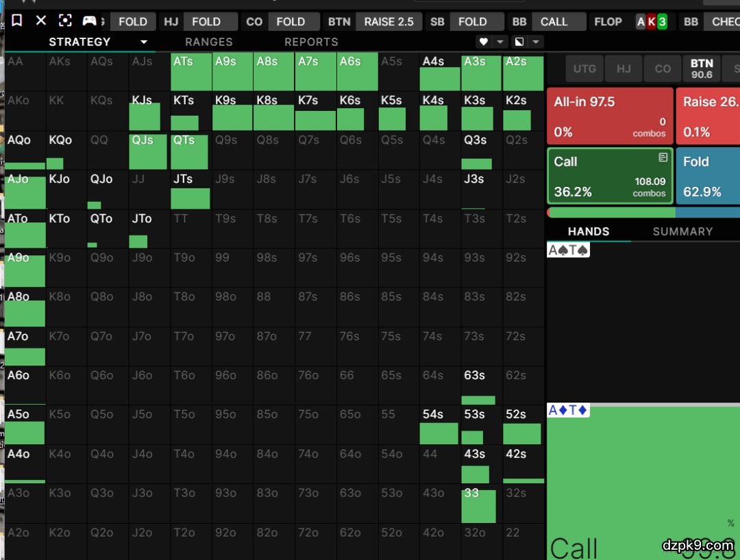Switch to the Ranges tab
Screen dimensions: 740x560
tap(208, 42)
